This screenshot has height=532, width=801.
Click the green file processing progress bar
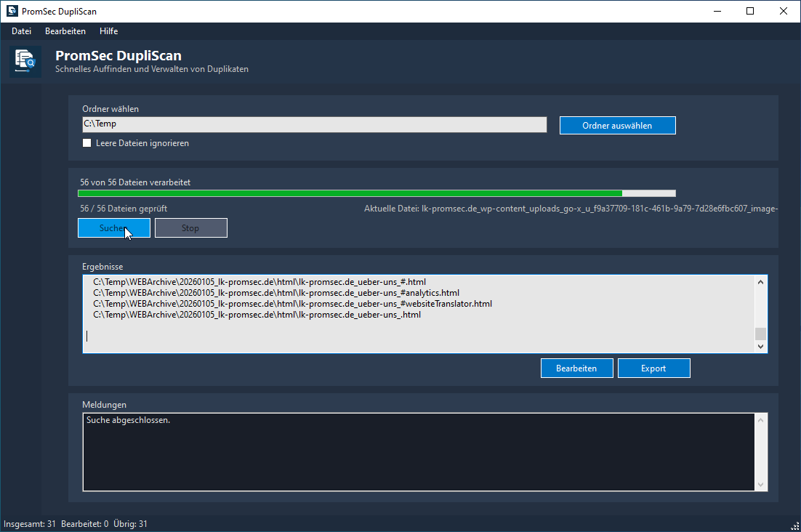pos(377,193)
